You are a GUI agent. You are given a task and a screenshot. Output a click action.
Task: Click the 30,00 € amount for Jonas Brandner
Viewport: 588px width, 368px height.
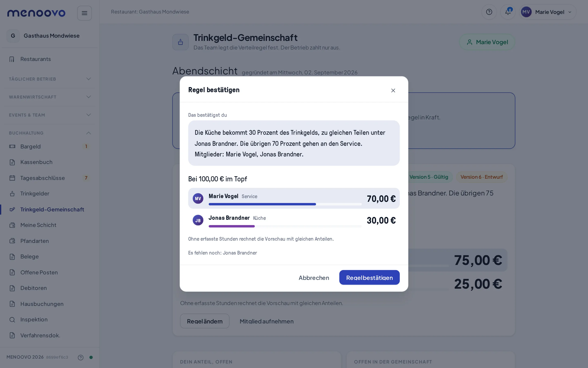click(x=381, y=221)
